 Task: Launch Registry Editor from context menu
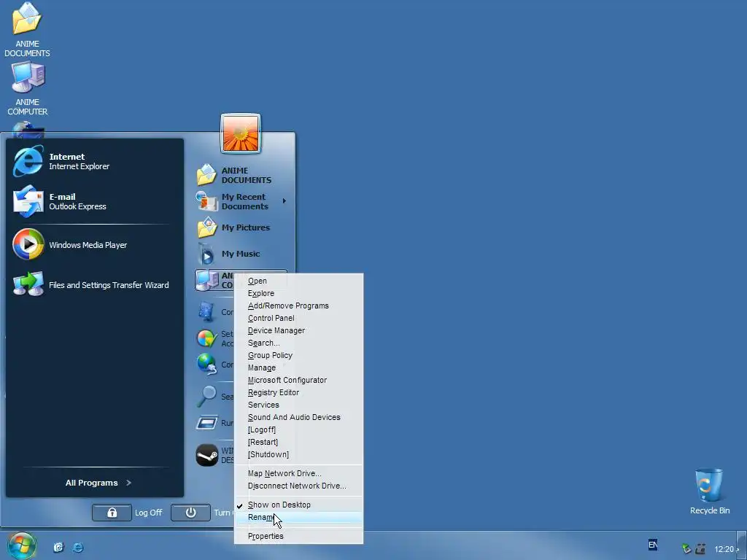point(298,392)
